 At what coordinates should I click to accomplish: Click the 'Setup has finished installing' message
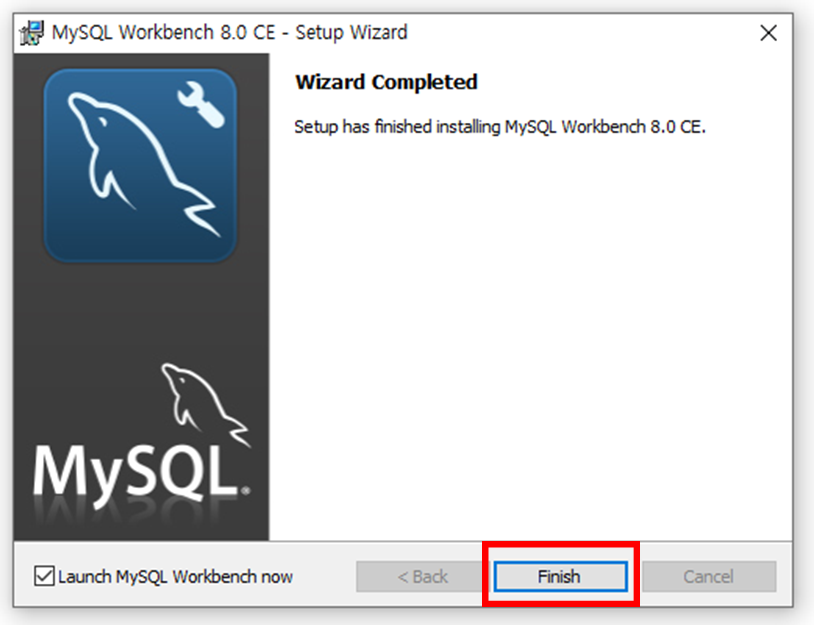[x=500, y=127]
